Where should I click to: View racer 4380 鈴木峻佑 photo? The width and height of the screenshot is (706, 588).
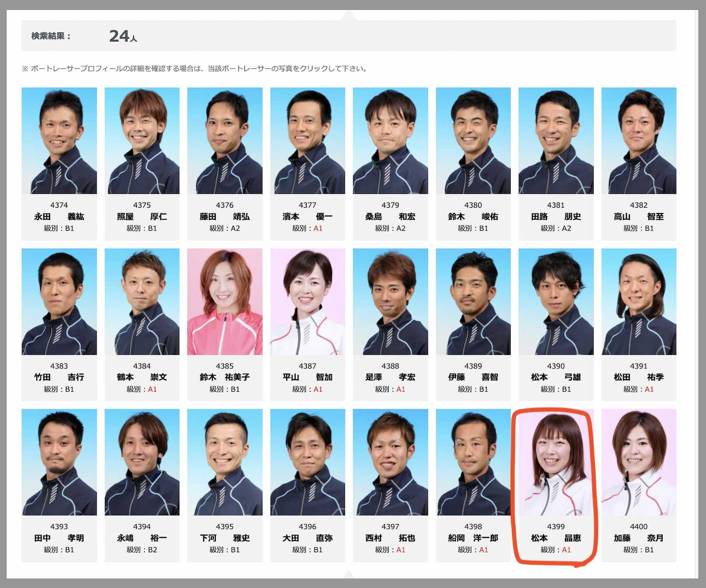coord(473,141)
